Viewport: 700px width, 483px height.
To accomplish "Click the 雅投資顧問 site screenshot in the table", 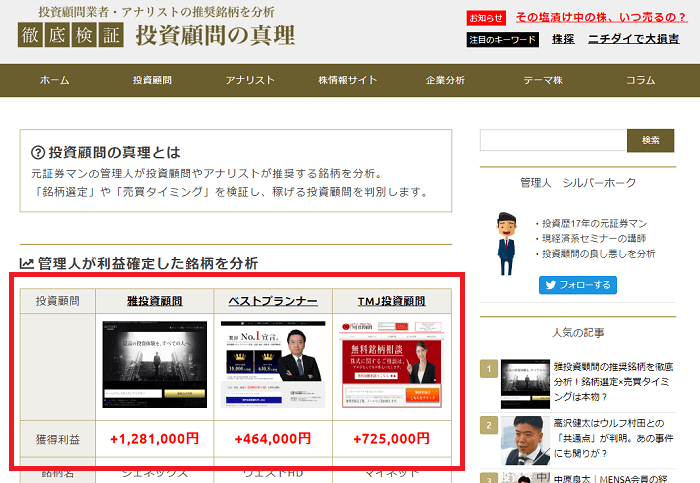I will click(x=154, y=364).
